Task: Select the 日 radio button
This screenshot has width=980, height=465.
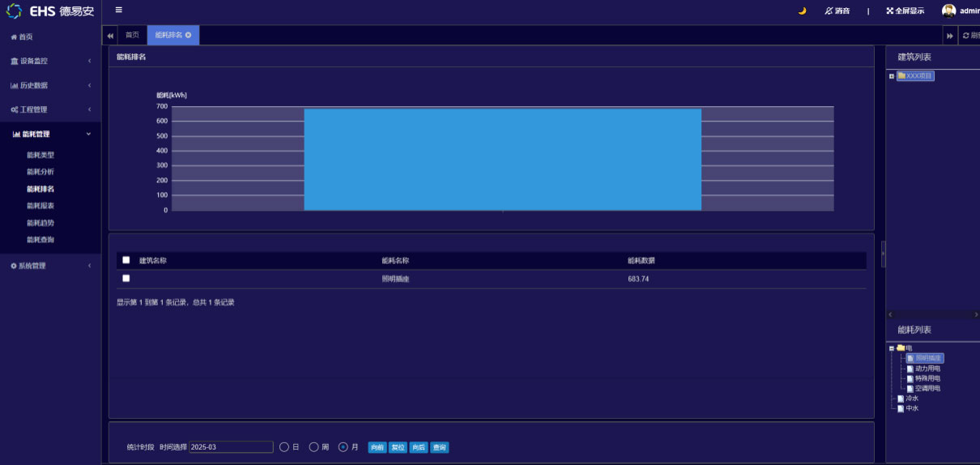Action: coord(284,447)
